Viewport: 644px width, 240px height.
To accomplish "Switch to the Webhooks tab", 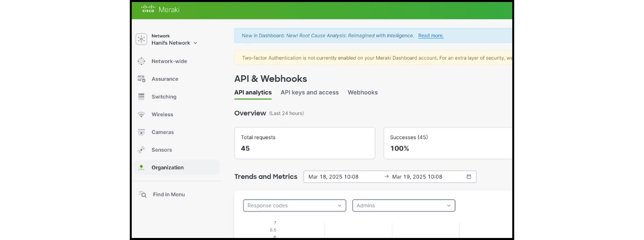I will pos(363,92).
